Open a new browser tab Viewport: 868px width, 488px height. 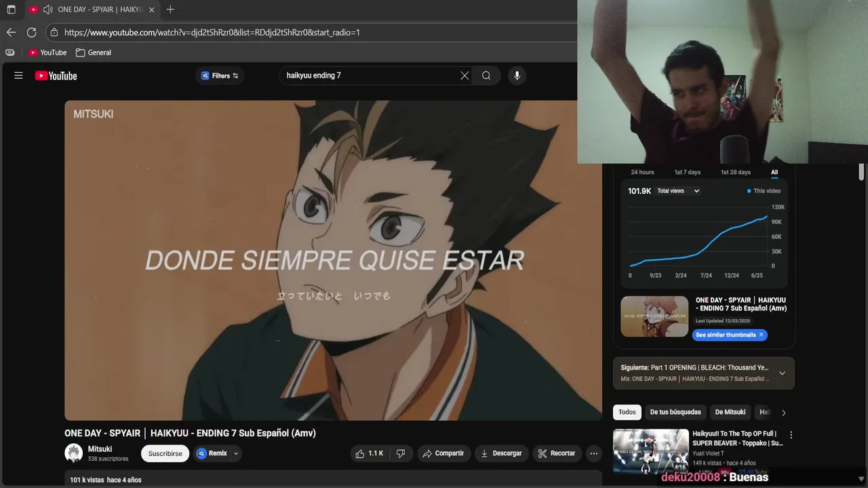tap(170, 9)
